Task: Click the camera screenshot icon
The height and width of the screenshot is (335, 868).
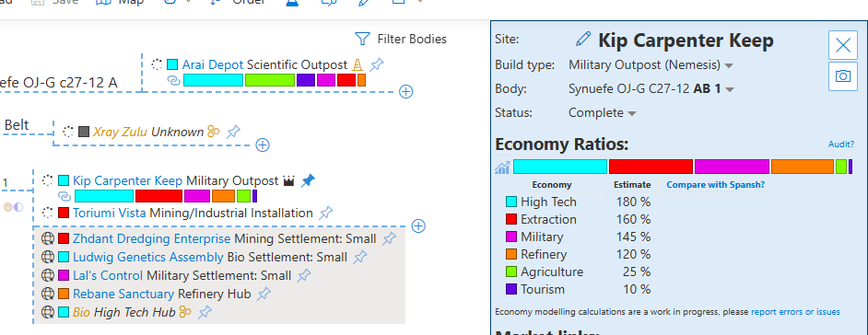Action: click(x=842, y=75)
